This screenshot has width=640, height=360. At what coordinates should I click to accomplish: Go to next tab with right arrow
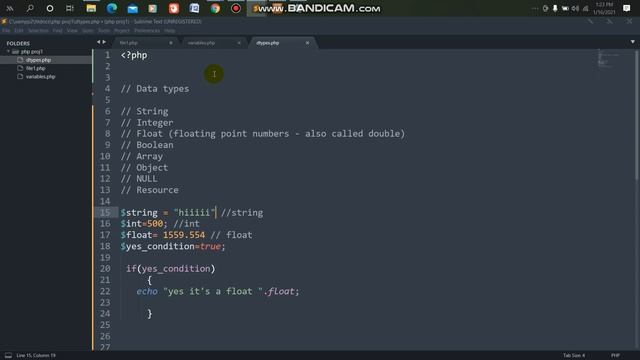click(x=104, y=42)
